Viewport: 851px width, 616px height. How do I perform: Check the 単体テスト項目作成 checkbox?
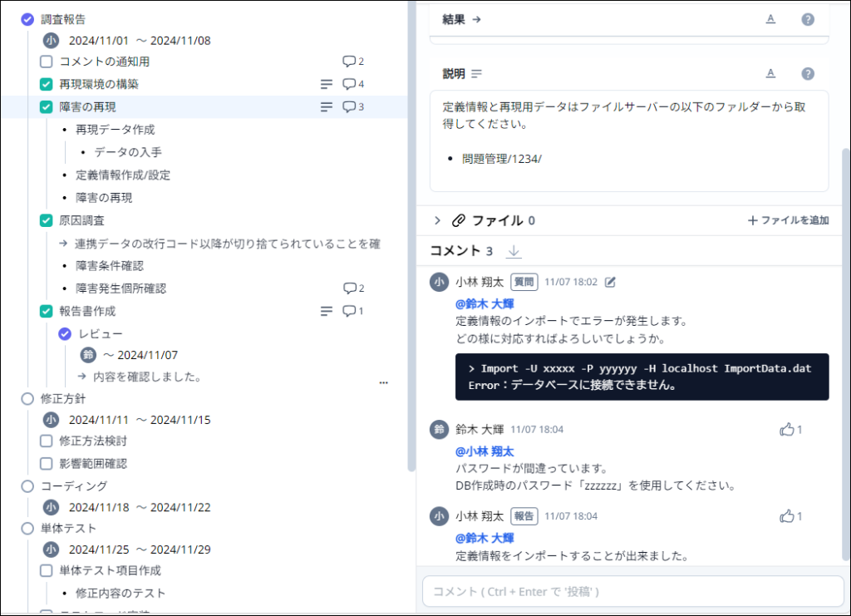[x=47, y=570]
